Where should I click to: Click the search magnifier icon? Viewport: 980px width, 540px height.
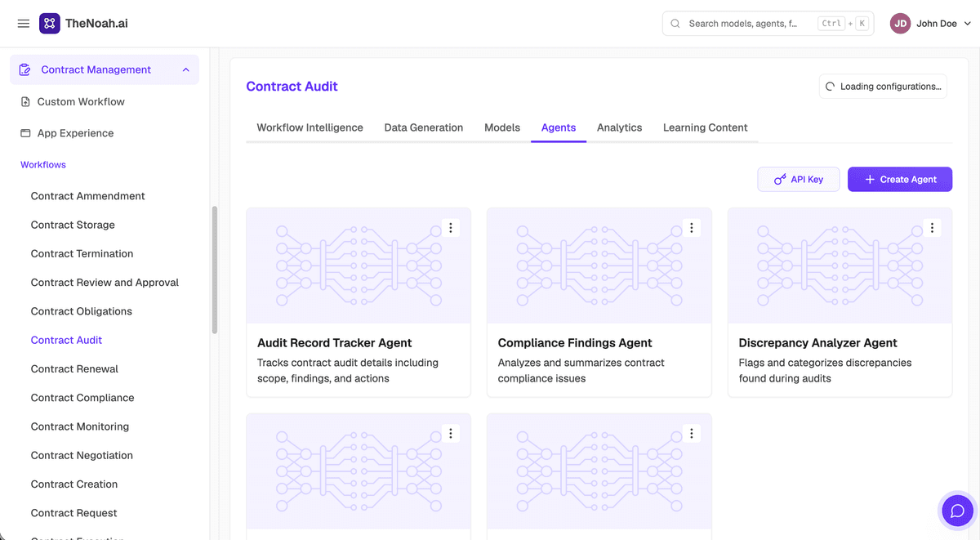[675, 24]
